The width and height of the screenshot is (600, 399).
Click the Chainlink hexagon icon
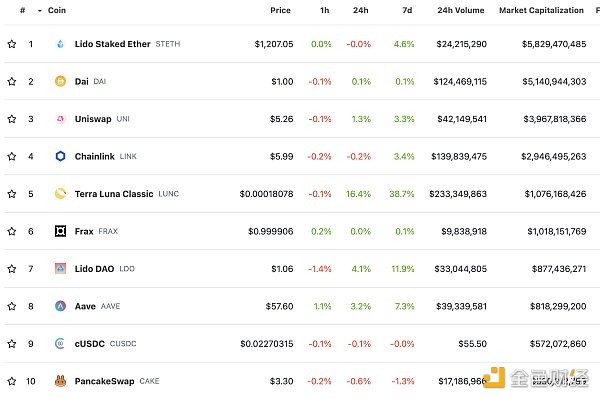click(60, 156)
